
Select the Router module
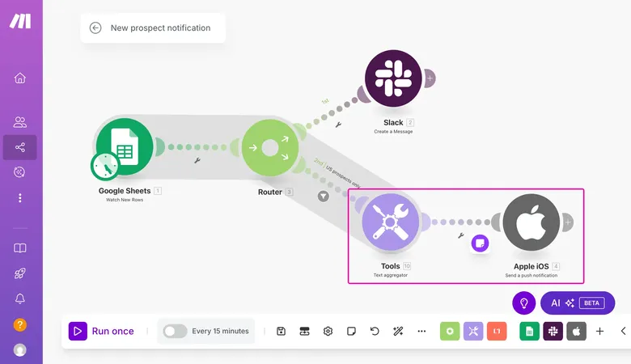click(270, 147)
